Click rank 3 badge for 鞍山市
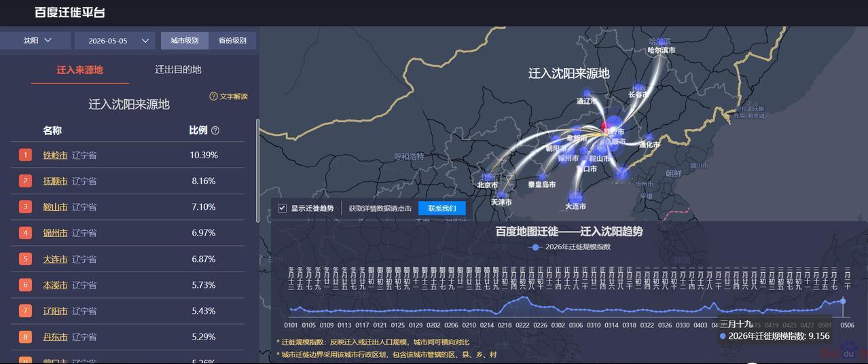This screenshot has height=364, width=868. 26,206
